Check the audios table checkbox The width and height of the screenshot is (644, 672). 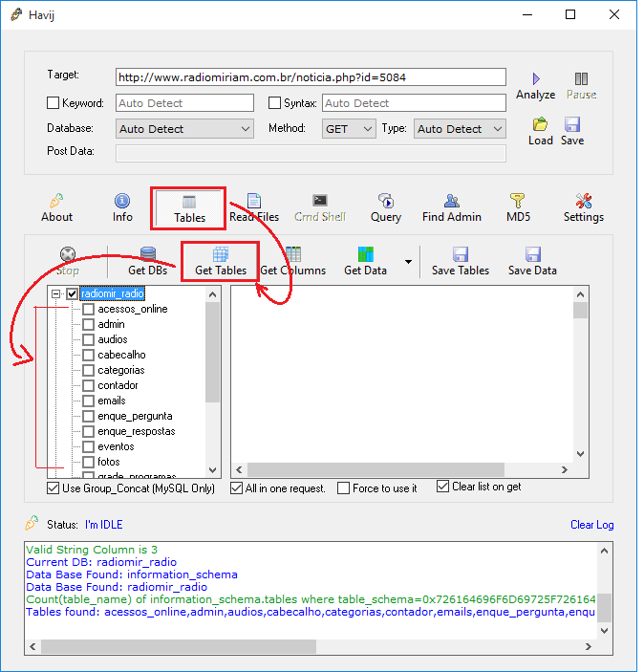[x=88, y=339]
